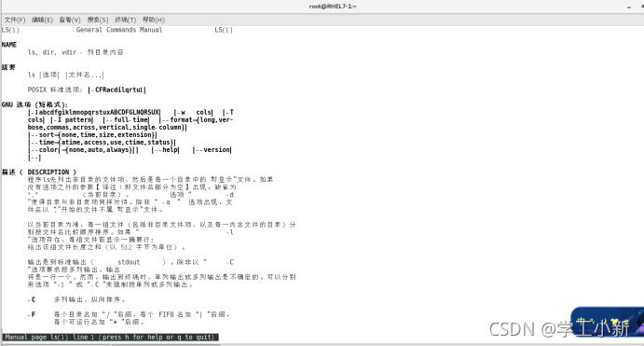Open the 查看(V) menu
644x346 pixels.
[70, 20]
